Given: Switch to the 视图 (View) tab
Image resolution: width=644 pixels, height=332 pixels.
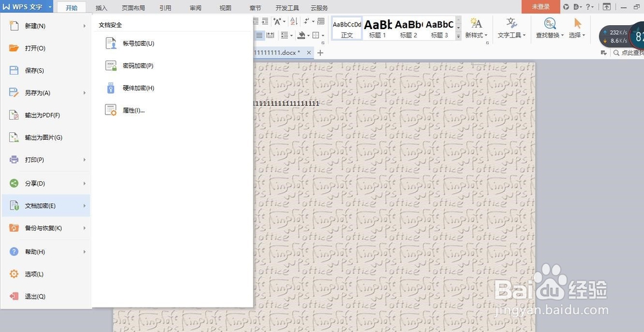Looking at the screenshot, I should (x=225, y=8).
